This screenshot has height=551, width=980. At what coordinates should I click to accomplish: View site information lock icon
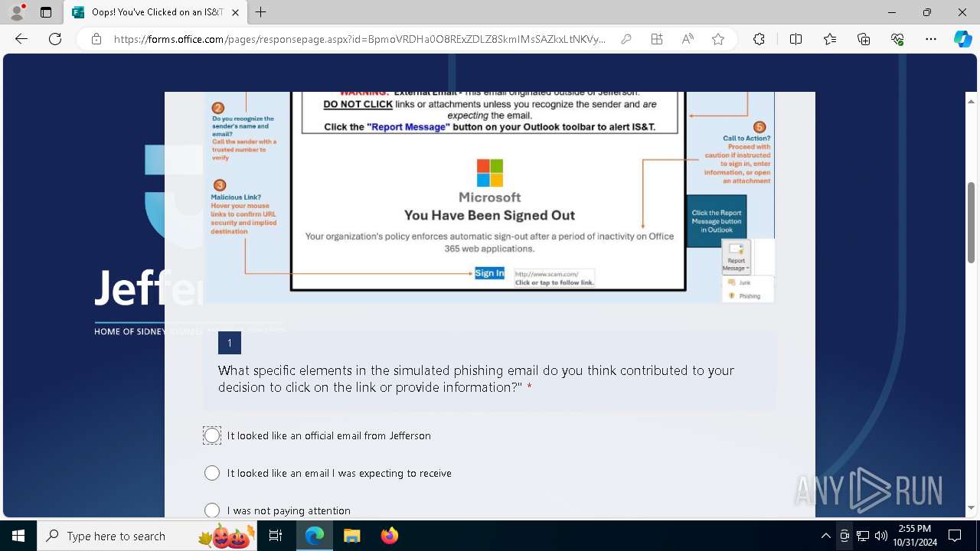[x=96, y=39]
